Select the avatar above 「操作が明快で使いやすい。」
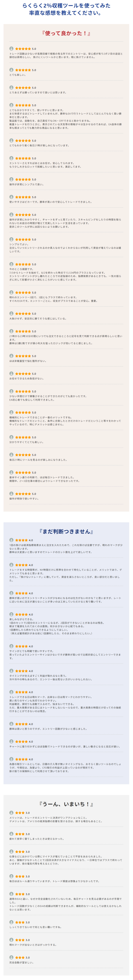The height and width of the screenshot is (980, 133). point(11,494)
